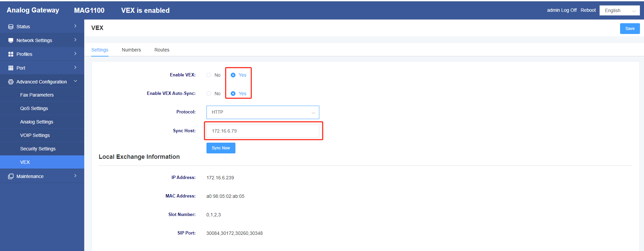Click the Status database icon in sidebar

tap(11, 27)
